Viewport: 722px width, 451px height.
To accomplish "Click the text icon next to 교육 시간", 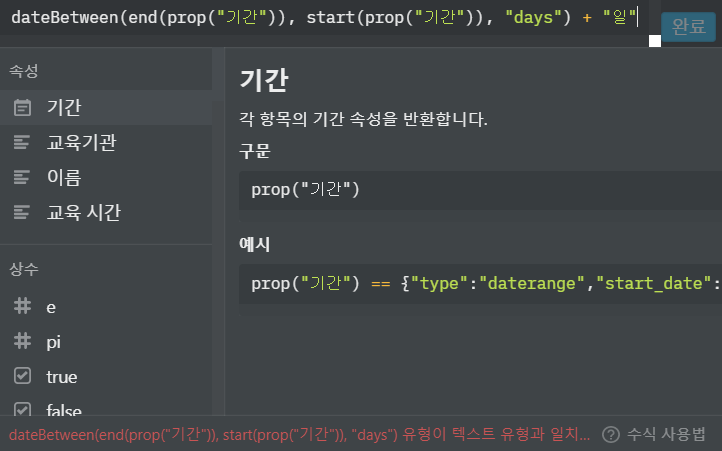I will pyautogui.click(x=22, y=212).
